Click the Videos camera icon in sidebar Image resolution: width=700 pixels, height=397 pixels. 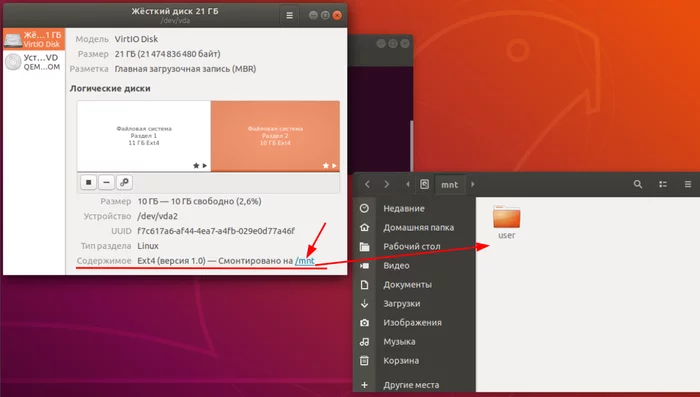(364, 266)
